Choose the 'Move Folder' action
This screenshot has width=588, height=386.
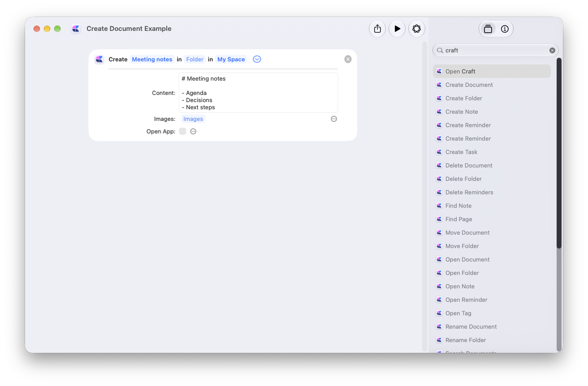click(492, 246)
